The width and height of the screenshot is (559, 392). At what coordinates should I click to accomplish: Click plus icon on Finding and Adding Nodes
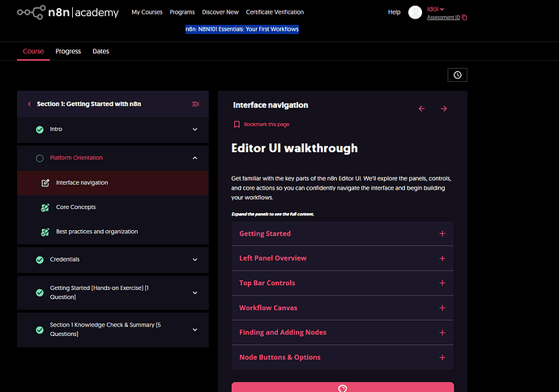442,333
